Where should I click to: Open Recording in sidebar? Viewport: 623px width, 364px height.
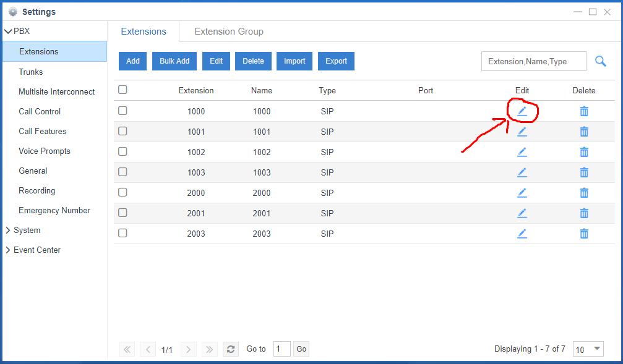pyautogui.click(x=37, y=191)
